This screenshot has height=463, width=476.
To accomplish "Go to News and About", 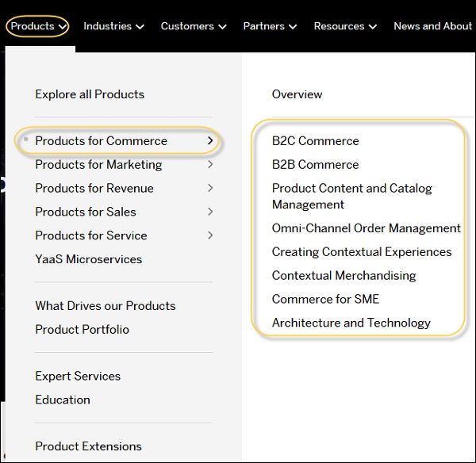I will click(x=432, y=26).
